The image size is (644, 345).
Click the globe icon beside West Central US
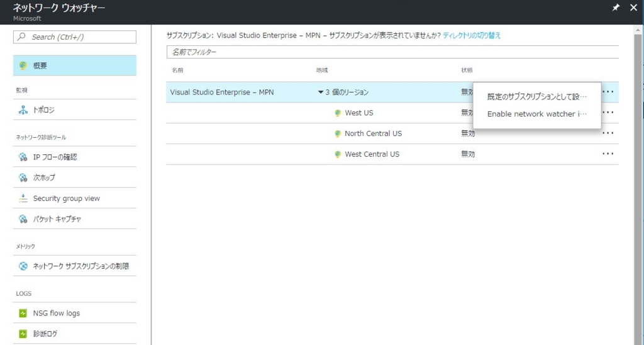[338, 154]
